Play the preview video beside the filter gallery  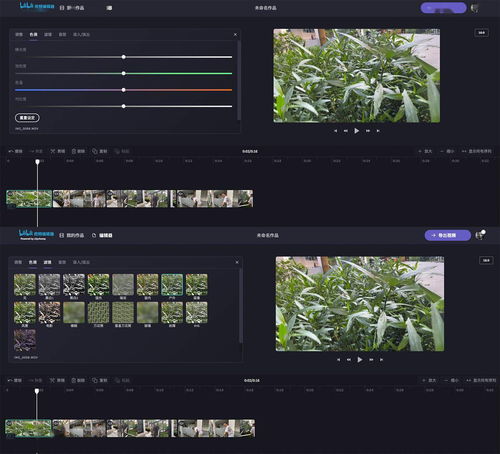360,360
